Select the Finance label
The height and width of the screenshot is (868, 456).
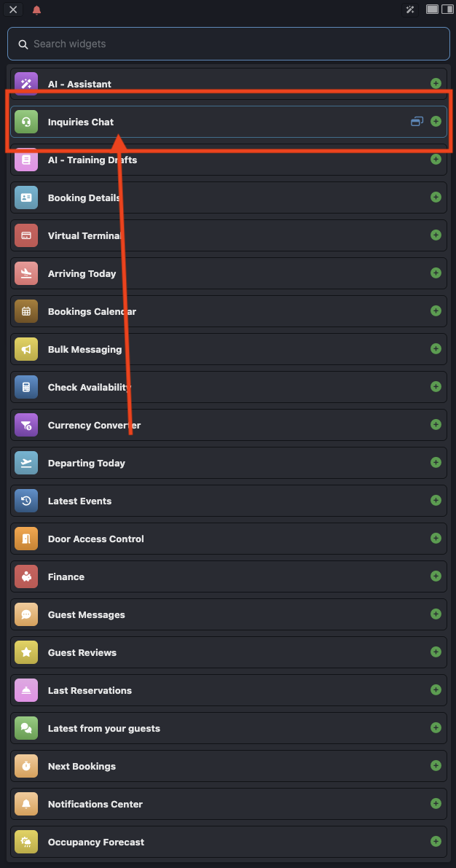coord(66,576)
